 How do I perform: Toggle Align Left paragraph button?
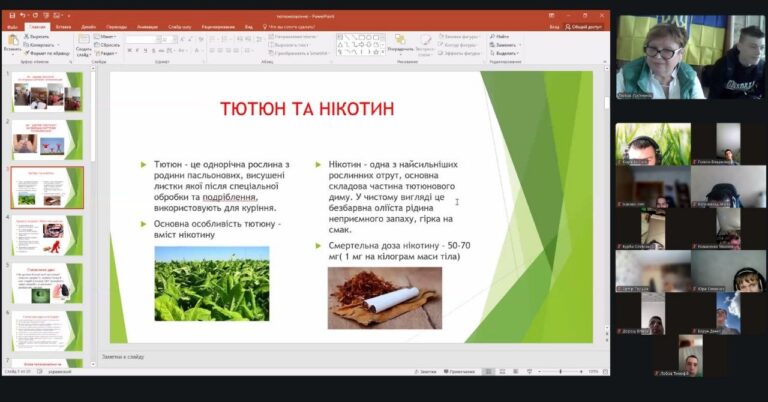pos(213,51)
